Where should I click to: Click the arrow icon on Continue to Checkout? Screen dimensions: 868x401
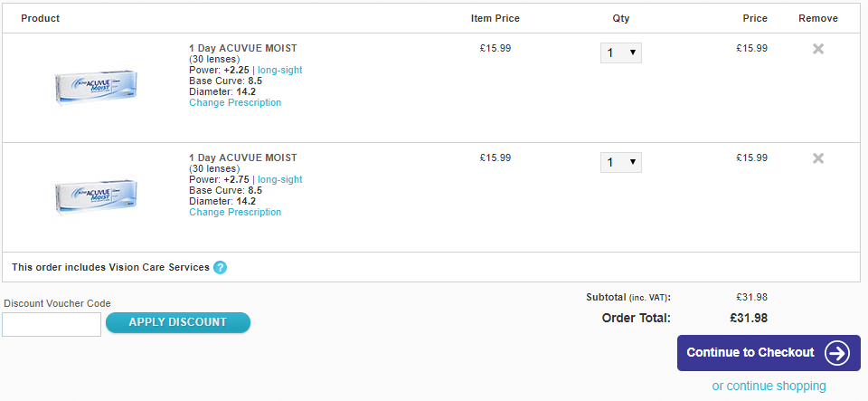click(x=836, y=353)
